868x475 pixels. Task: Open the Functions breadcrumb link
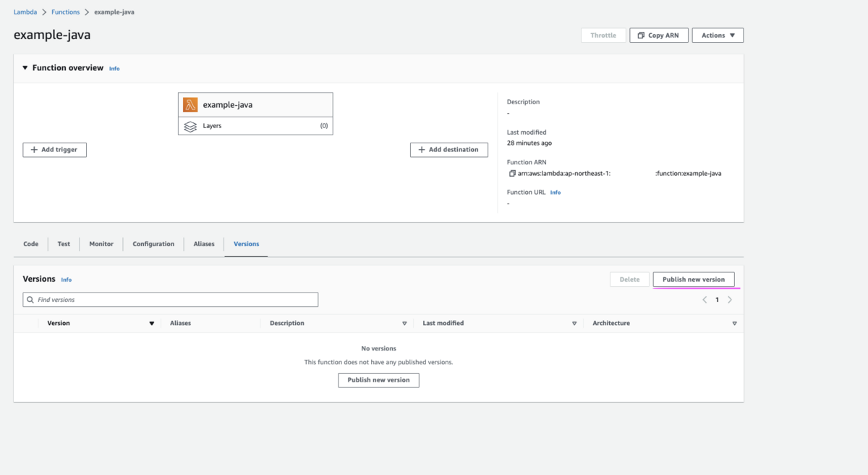pyautogui.click(x=66, y=12)
